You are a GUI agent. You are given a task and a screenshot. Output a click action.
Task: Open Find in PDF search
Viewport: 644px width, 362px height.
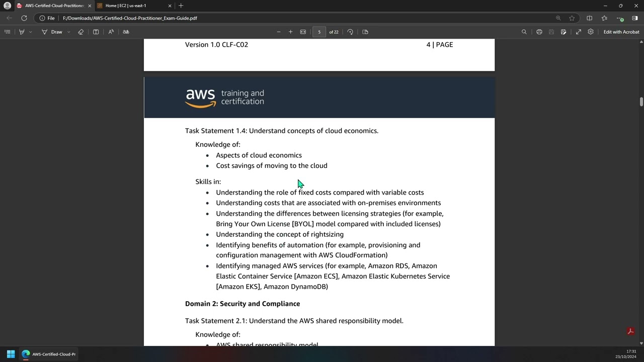[524, 32]
